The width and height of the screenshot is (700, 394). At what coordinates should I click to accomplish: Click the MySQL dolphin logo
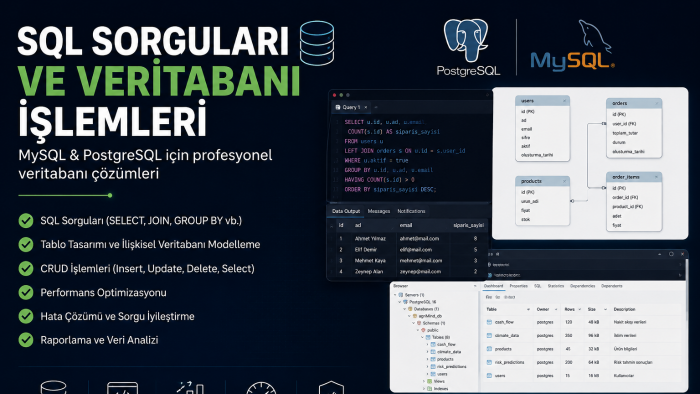(594, 36)
